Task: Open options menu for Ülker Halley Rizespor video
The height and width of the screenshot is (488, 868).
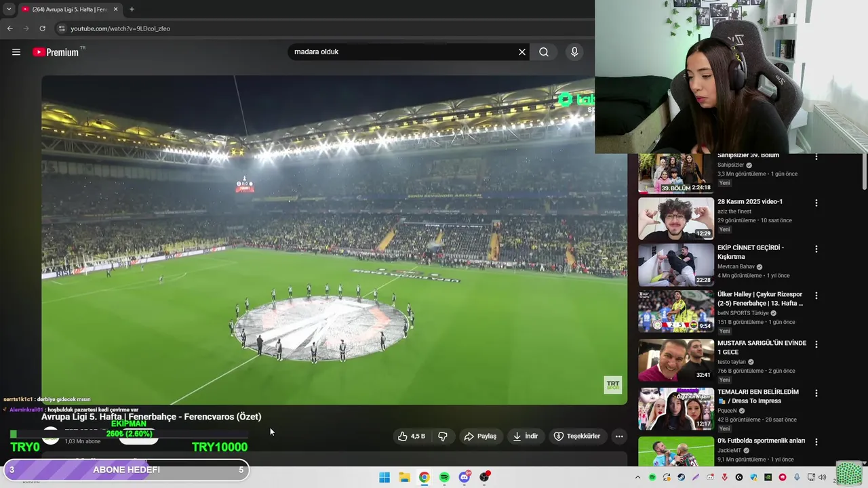Action: 816,296
